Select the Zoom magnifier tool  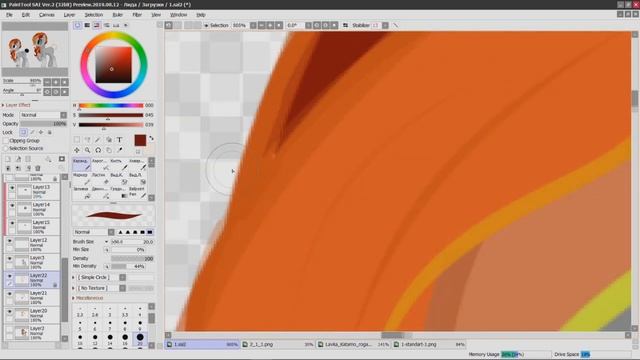(87, 150)
